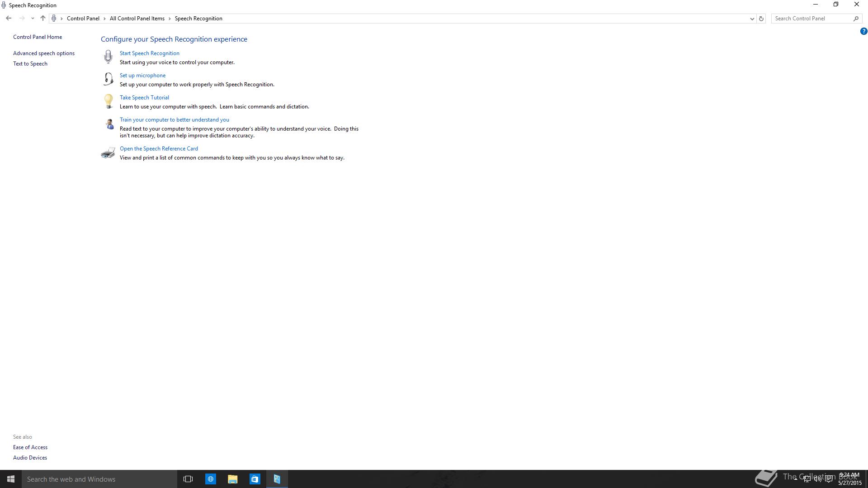Image resolution: width=868 pixels, height=488 pixels.
Task: Open Audio Devices under See also
Action: tap(30, 458)
